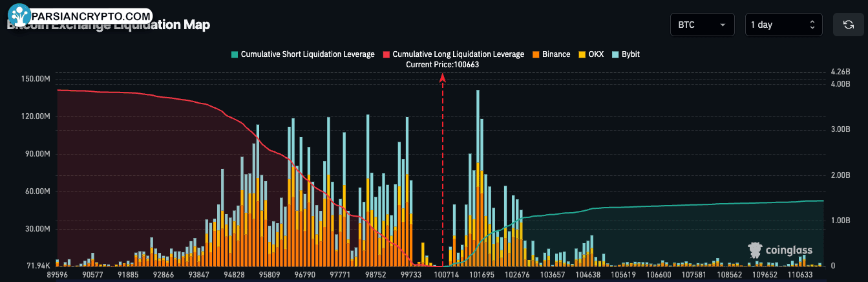Click the 95809 price axis label
The height and width of the screenshot is (282, 868).
(268, 275)
